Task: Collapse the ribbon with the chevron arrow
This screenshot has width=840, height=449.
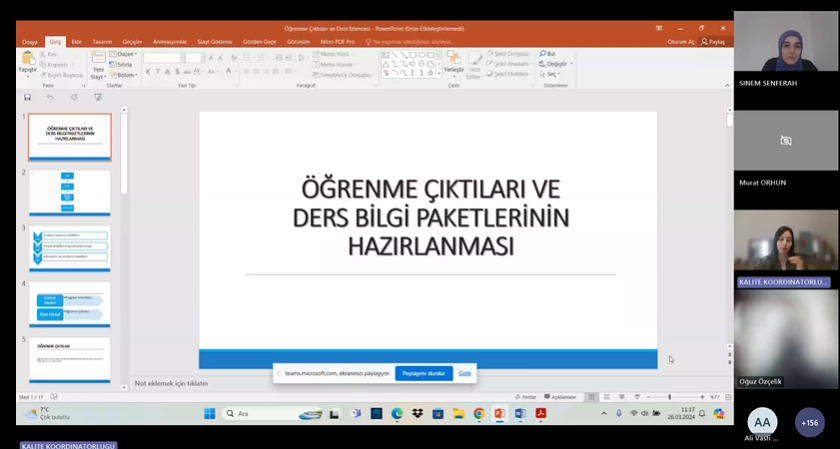Action: (x=727, y=85)
